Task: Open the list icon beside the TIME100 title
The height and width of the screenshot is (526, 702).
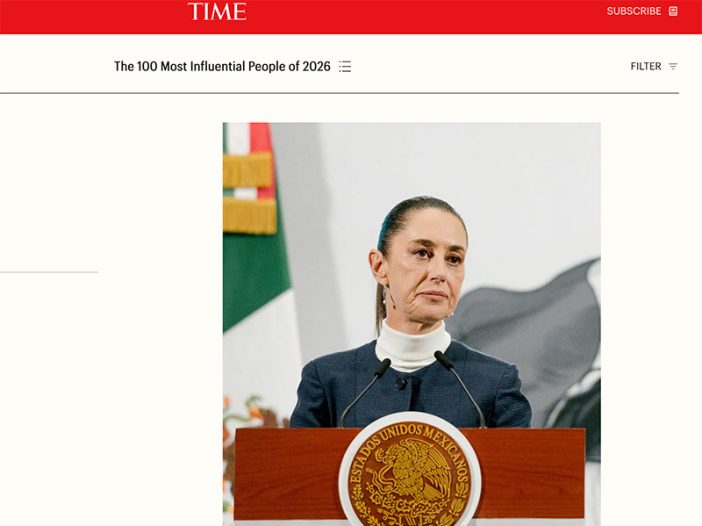Action: tap(345, 67)
